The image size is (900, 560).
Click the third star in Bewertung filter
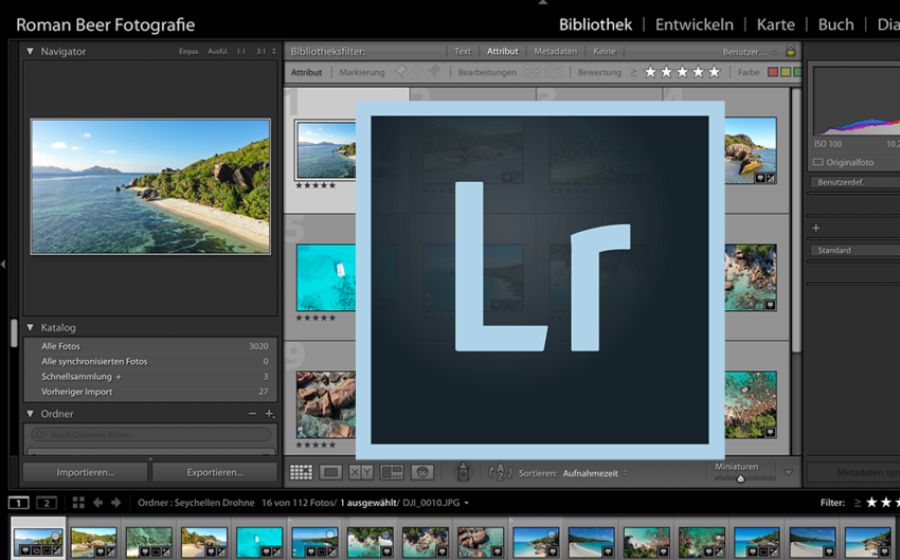pos(682,72)
